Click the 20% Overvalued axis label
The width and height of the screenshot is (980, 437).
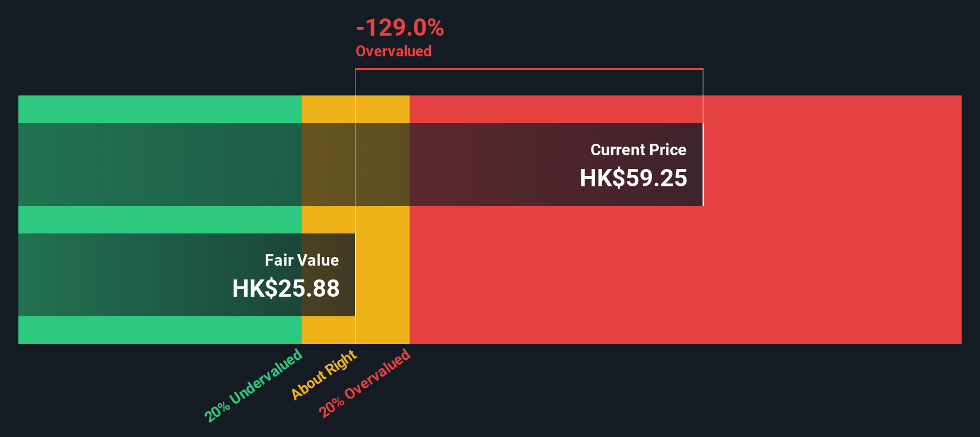(x=365, y=383)
